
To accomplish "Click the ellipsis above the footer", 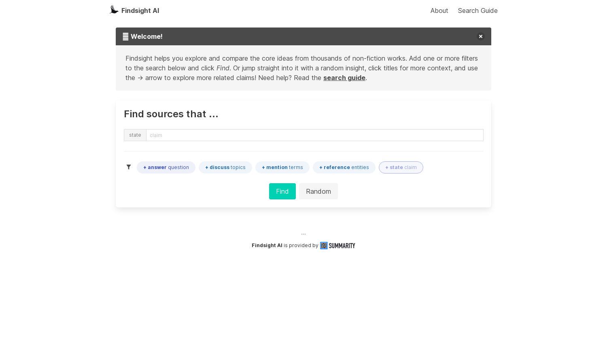I will [x=303, y=234].
